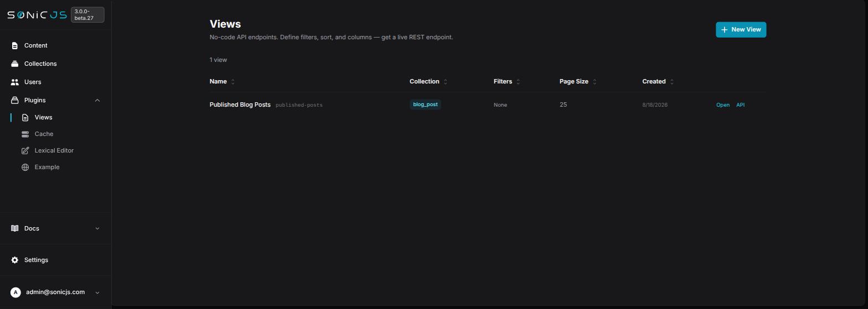Select Views under Plugins
Viewport: 868px width, 309px height.
click(x=43, y=117)
